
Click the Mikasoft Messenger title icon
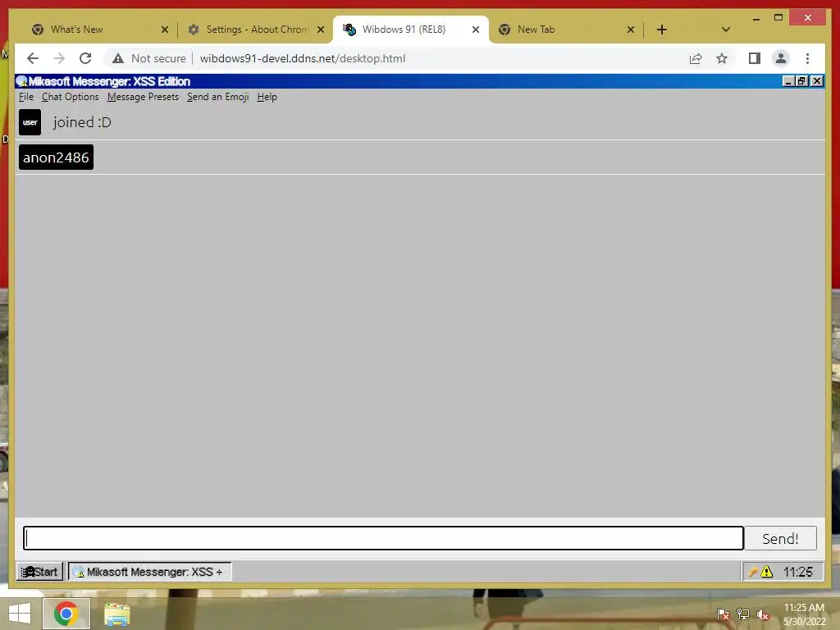pyautogui.click(x=22, y=81)
